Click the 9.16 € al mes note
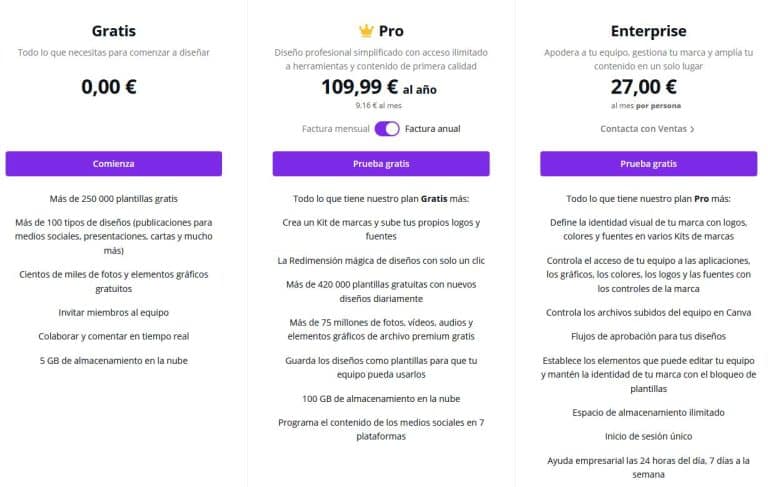Screen dimensions: 768x487 click(380, 104)
